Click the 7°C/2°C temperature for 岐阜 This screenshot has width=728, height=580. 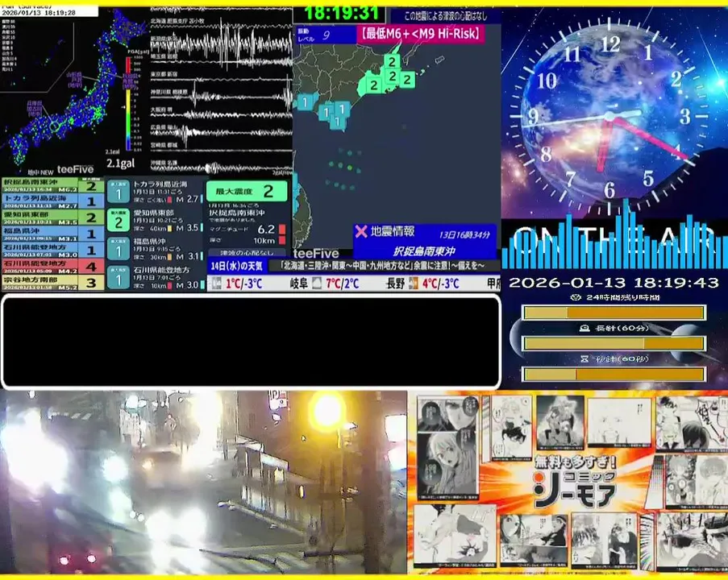coord(342,283)
